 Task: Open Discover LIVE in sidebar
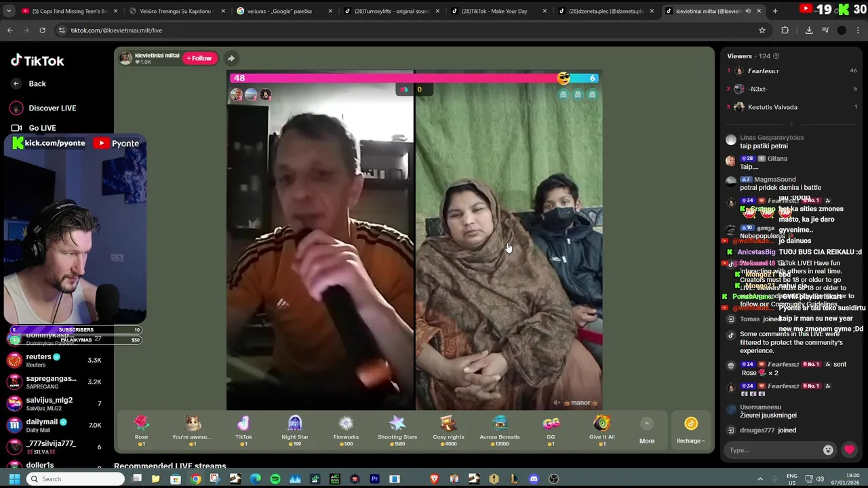pos(43,108)
